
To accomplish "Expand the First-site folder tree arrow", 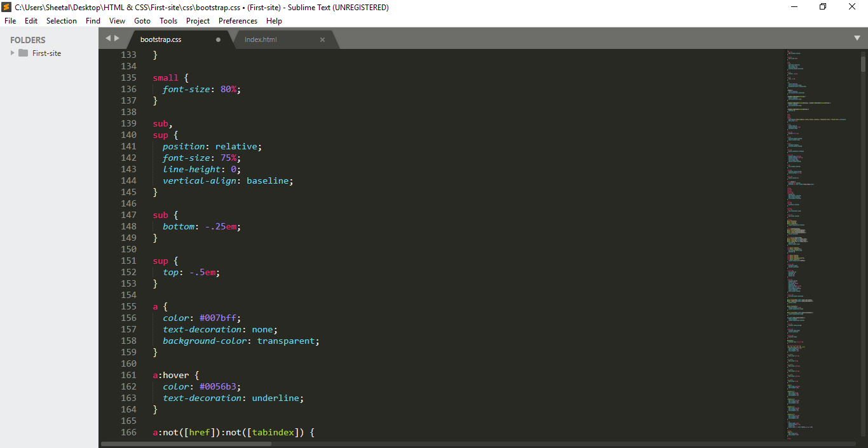I will (x=13, y=53).
